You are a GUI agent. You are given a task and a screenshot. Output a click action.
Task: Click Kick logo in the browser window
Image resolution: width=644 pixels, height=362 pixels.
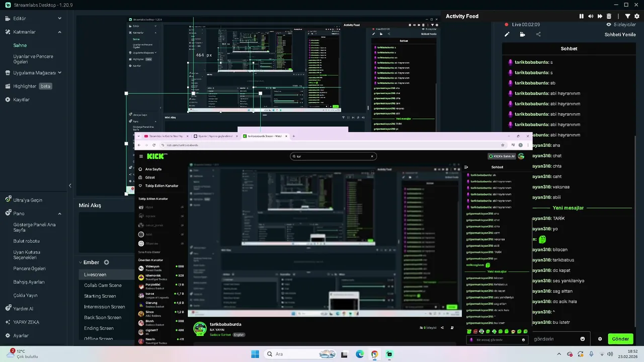[156, 156]
